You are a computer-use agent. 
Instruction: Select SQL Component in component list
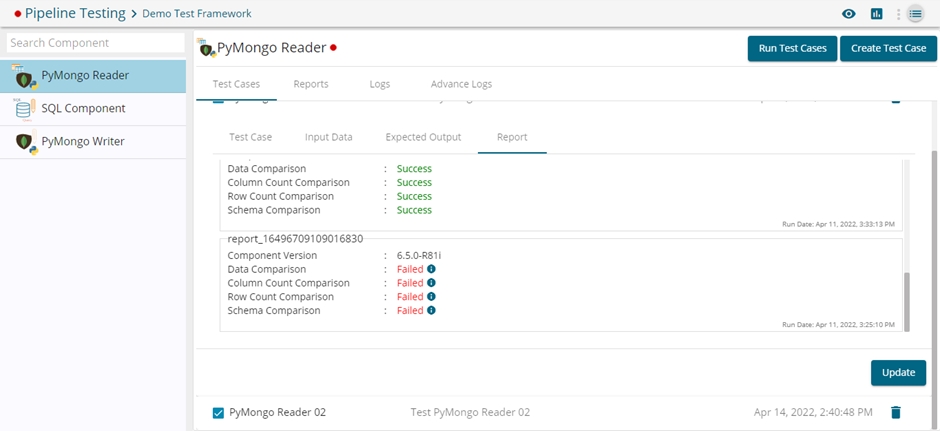point(93,109)
